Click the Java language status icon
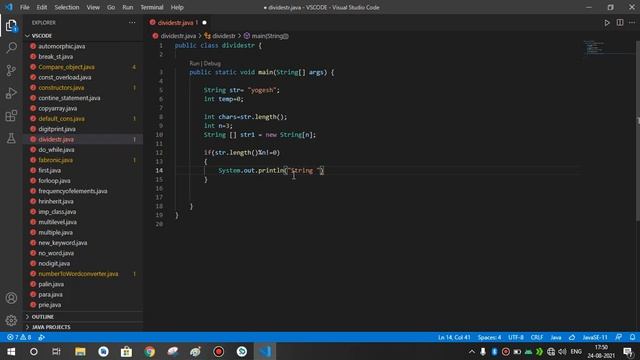Image resolution: width=640 pixels, height=360 pixels. [x=572, y=338]
